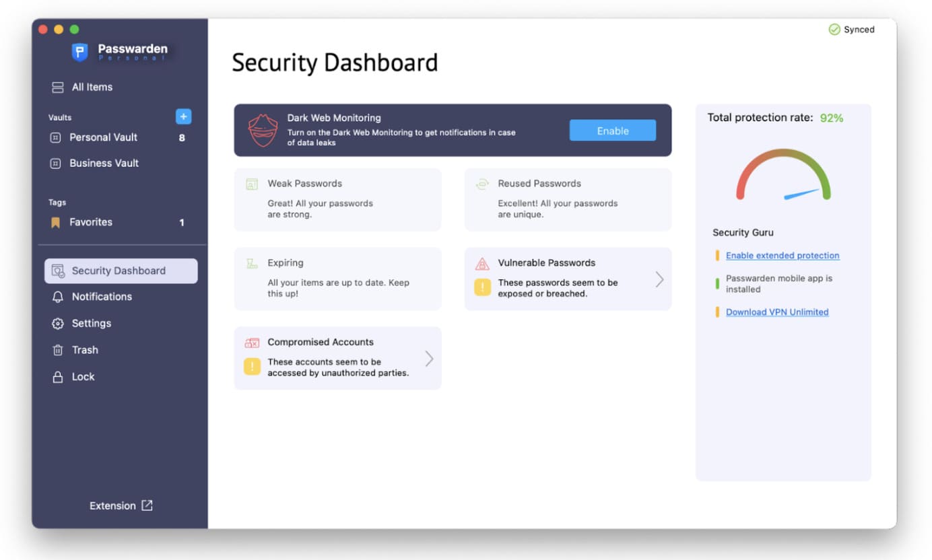Click the Settings gear icon
The height and width of the screenshot is (560, 932).
coord(58,323)
